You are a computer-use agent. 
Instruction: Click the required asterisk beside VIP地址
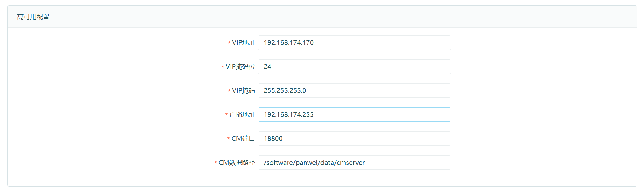point(229,43)
